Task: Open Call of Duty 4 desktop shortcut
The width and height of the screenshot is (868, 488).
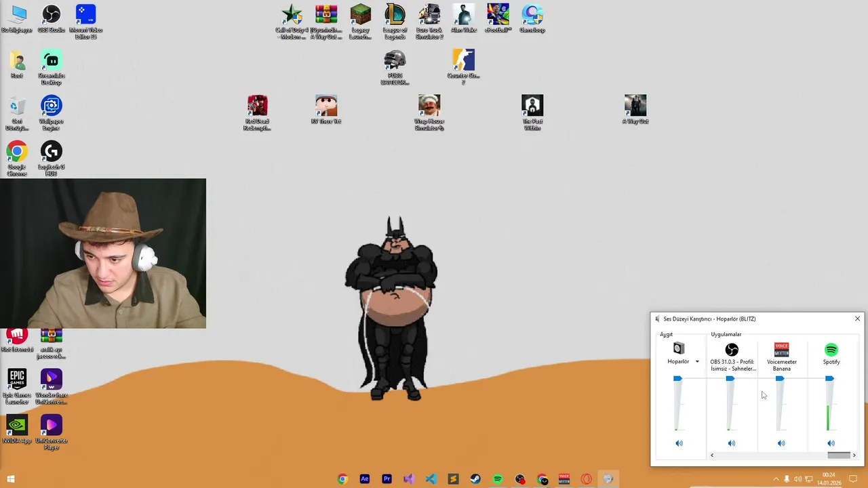Action: point(292,22)
